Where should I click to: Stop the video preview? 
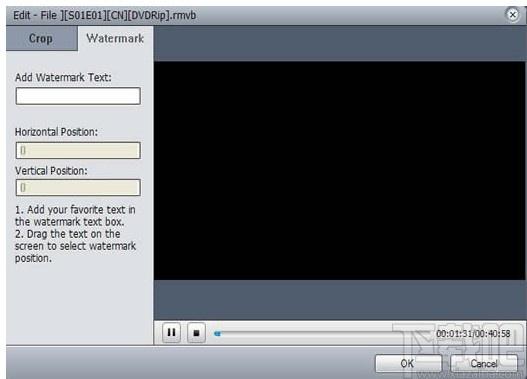pos(196,333)
